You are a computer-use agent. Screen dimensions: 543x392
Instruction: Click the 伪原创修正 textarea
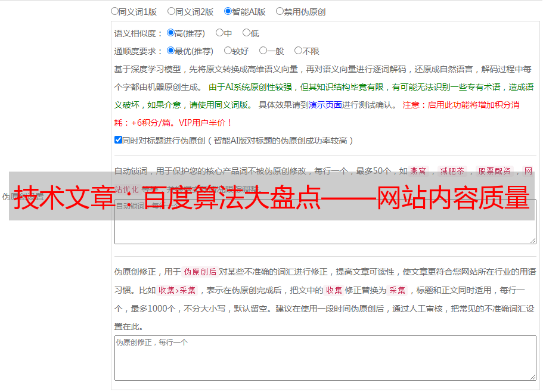tap(325, 358)
